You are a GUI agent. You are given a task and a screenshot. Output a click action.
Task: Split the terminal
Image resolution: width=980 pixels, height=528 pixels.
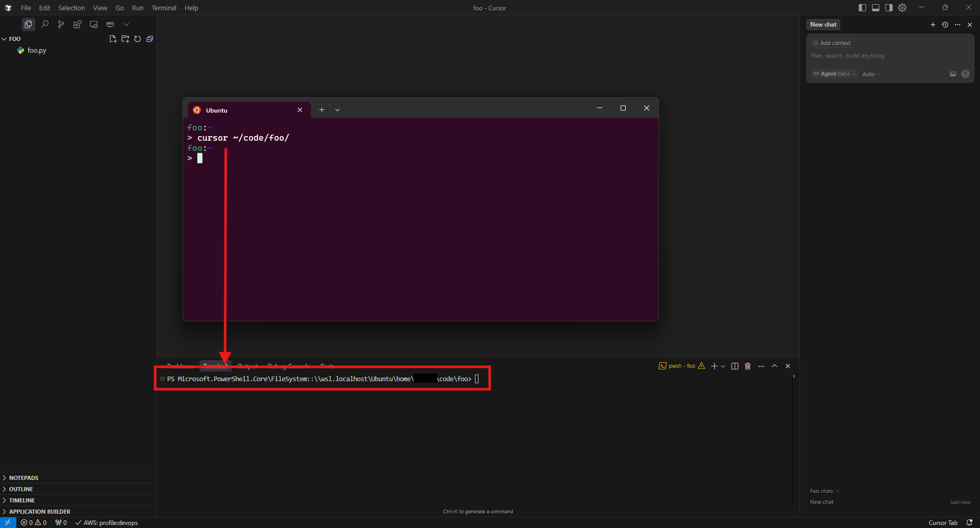(x=735, y=366)
